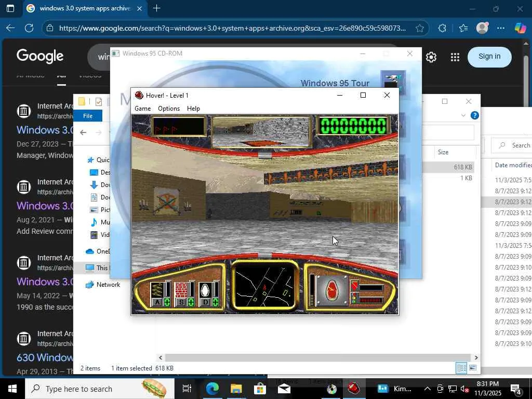Click the red flags counter panel
This screenshot has height=399, width=532.
(179, 126)
